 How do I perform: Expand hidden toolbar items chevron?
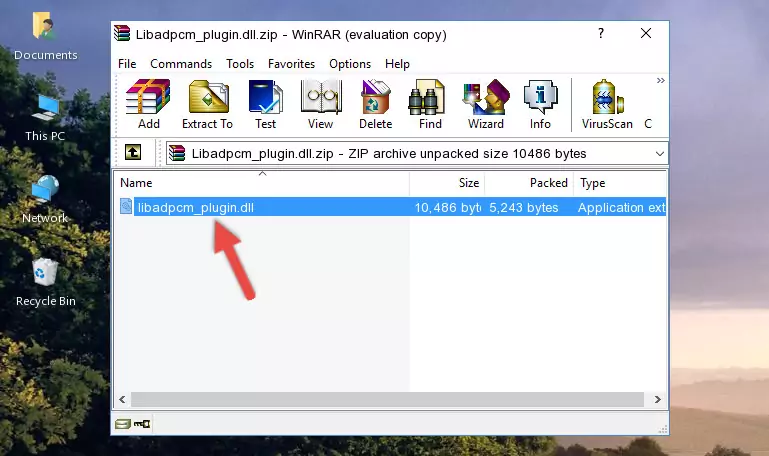coord(661,80)
